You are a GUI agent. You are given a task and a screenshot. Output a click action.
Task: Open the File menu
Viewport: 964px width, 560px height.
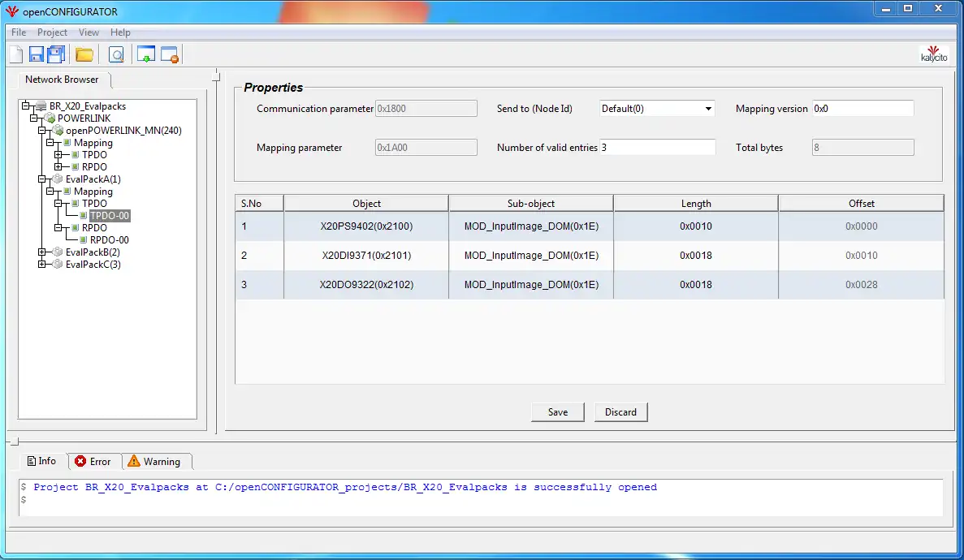[x=19, y=32]
